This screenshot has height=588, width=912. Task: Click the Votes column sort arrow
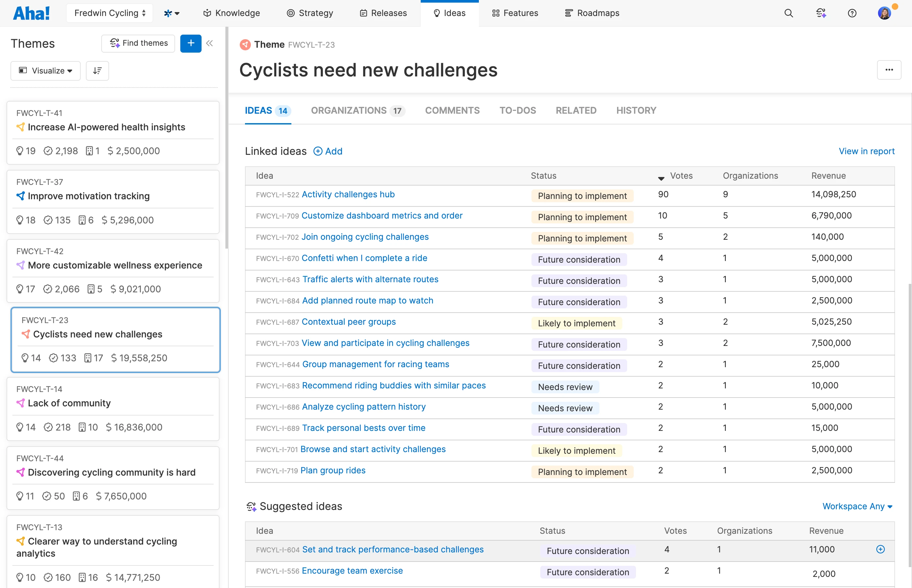click(x=661, y=178)
